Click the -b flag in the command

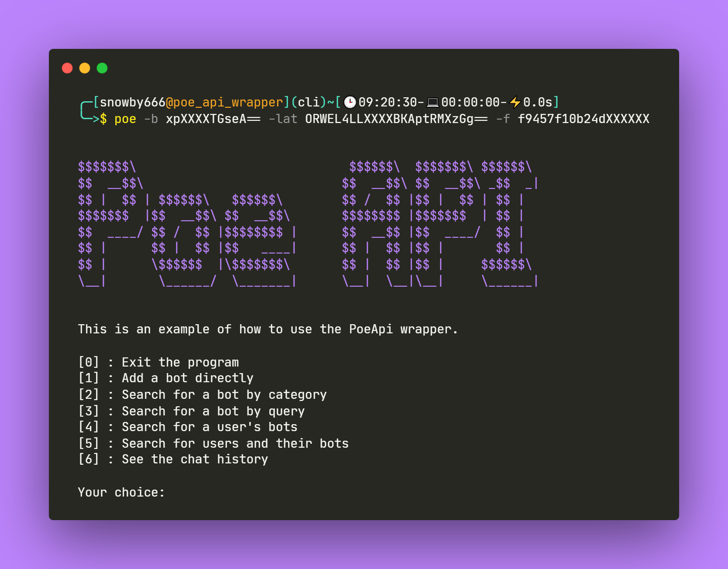click(x=152, y=118)
